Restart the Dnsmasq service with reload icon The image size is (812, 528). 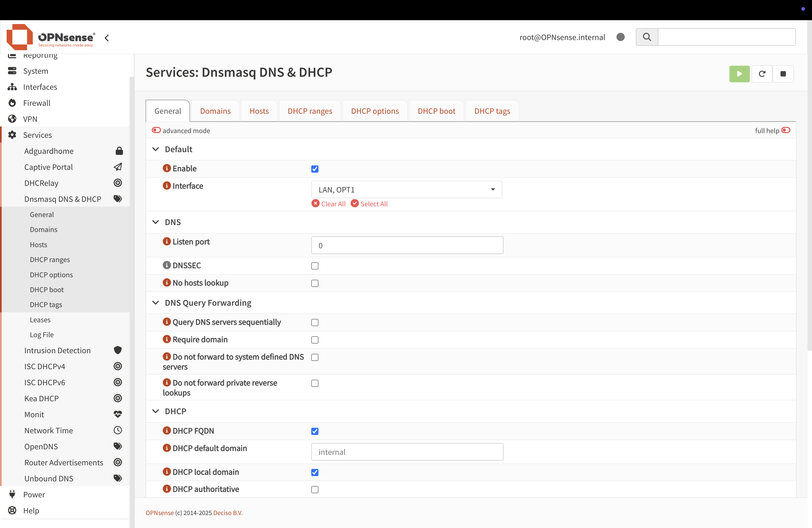tap(761, 74)
